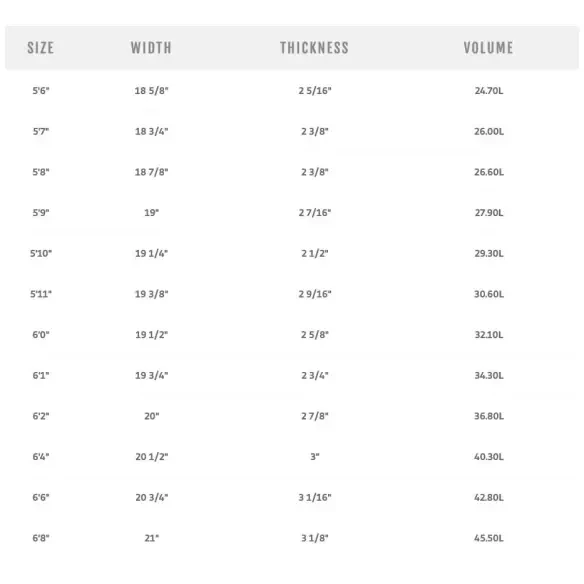Select the 5'6" size cell
584x584 pixels.
(x=41, y=91)
